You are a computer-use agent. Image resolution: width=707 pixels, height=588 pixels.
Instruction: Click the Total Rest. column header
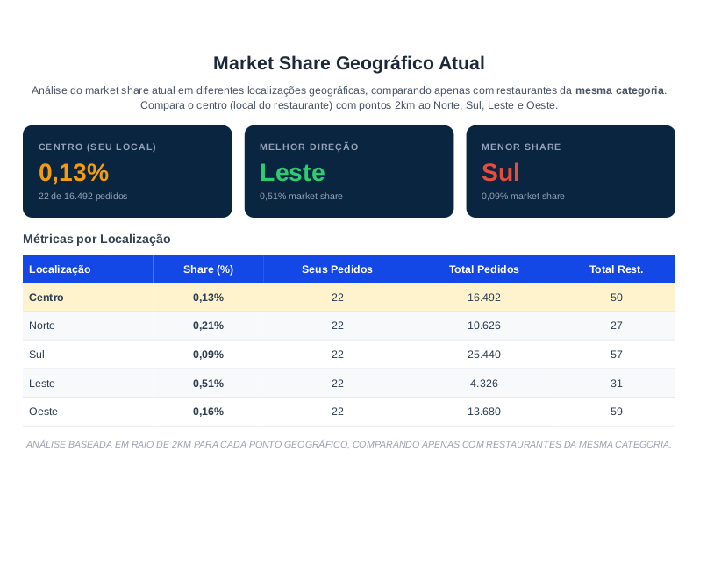click(x=616, y=269)
